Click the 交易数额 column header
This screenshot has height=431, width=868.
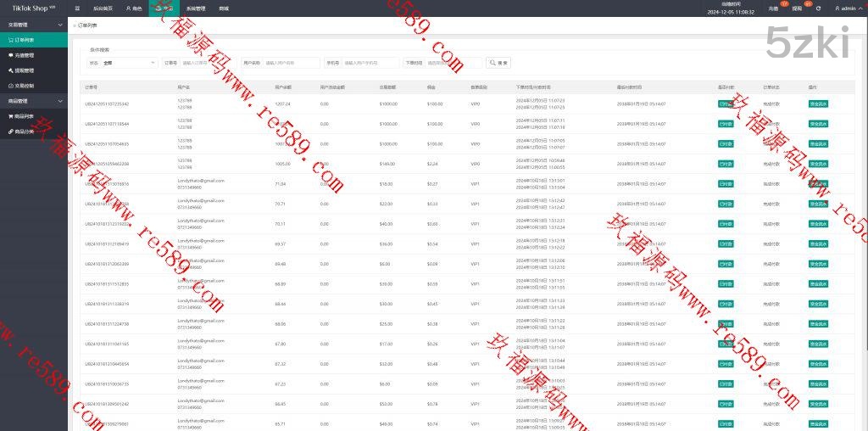point(387,87)
